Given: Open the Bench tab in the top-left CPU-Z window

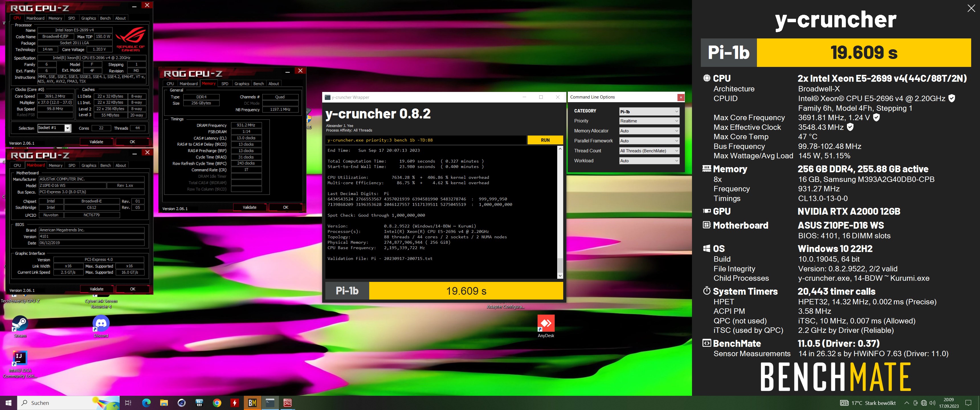Looking at the screenshot, I should pyautogui.click(x=105, y=18).
